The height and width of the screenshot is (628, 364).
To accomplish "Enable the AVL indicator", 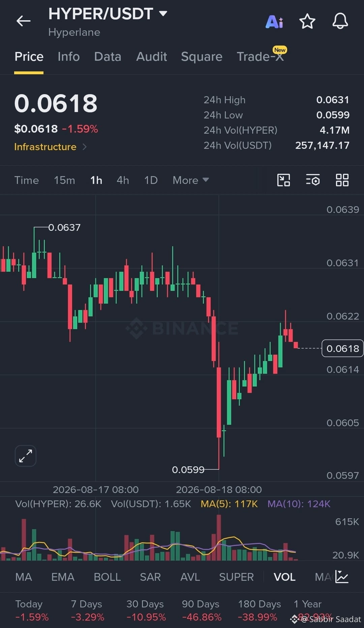I will (x=190, y=577).
